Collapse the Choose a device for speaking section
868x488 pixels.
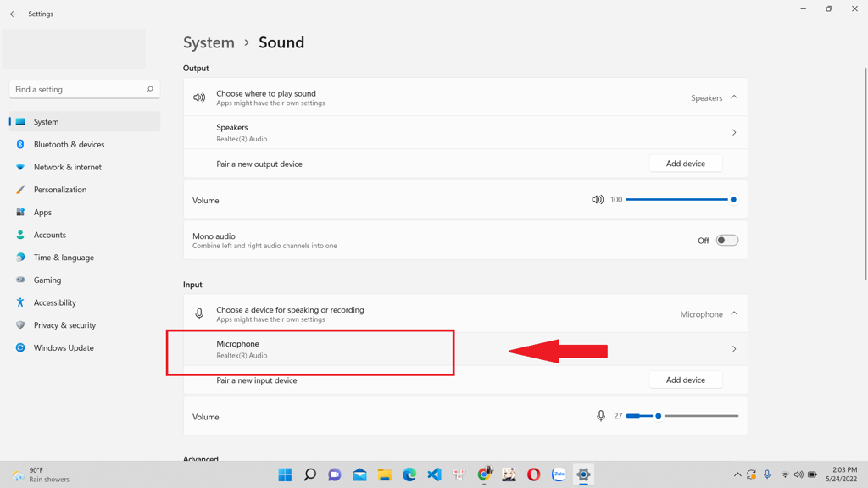coord(734,313)
